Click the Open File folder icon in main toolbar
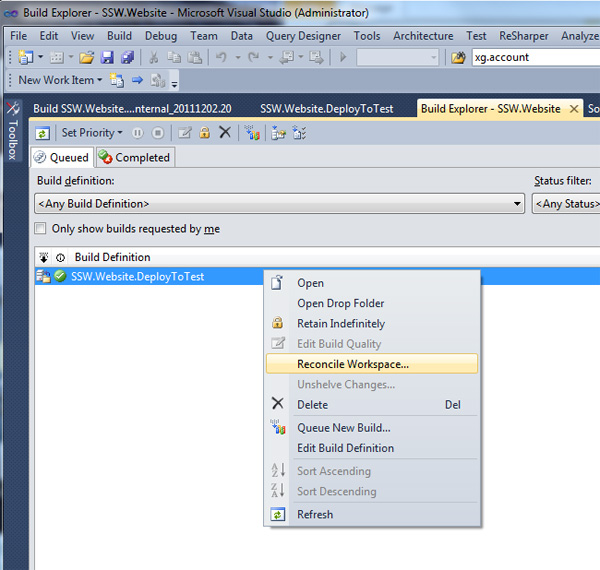This screenshot has width=600, height=570. click(x=87, y=58)
